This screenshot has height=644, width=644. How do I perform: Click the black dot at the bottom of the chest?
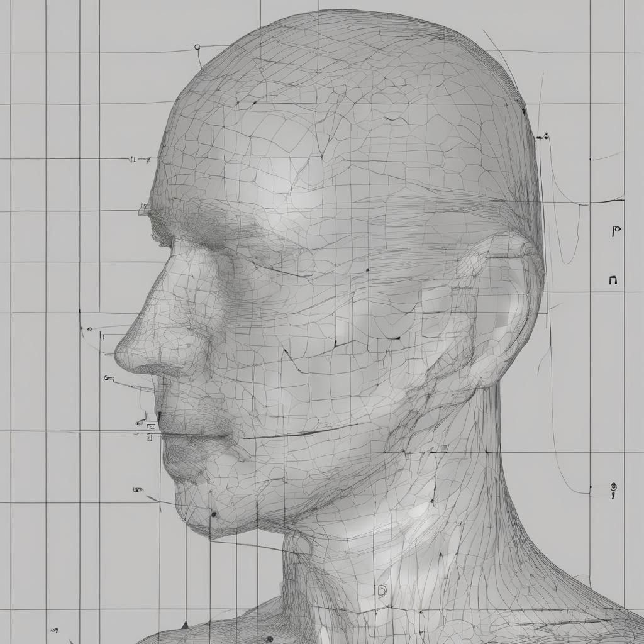(x=269, y=640)
